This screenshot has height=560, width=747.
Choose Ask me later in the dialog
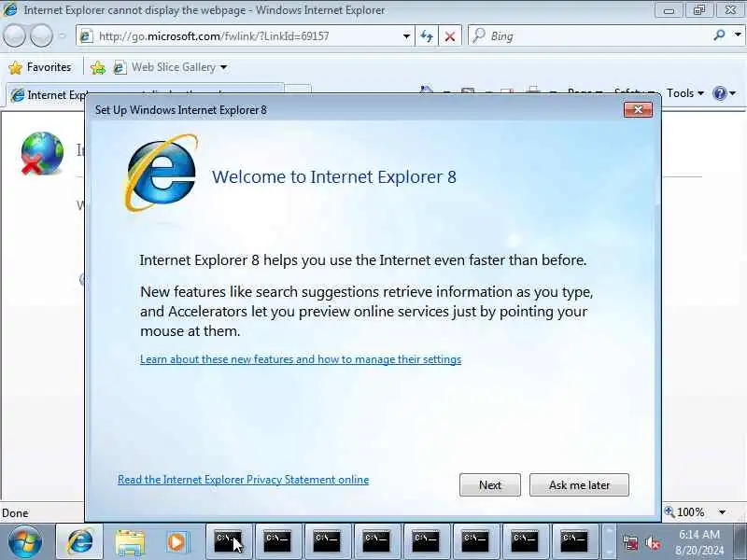pos(579,484)
